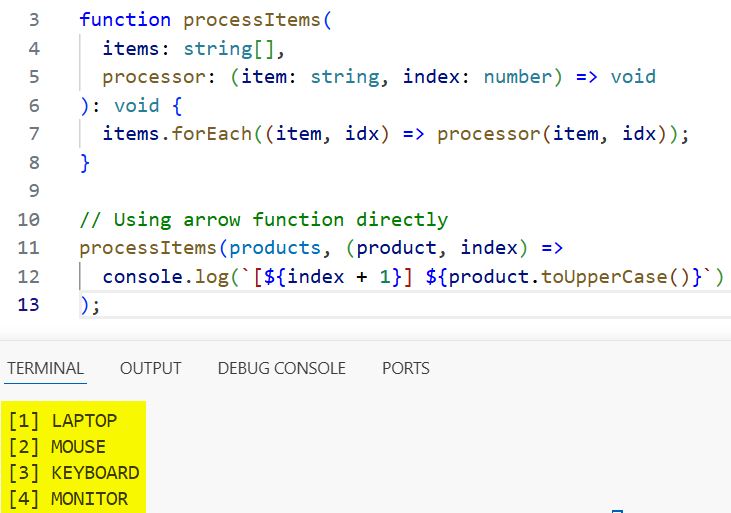Click the closing brace on line 8
This screenshot has width=731, height=513.
click(x=85, y=163)
